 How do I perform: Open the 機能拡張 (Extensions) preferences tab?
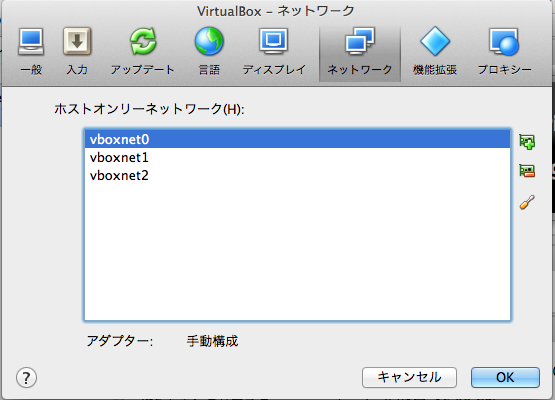(x=435, y=52)
